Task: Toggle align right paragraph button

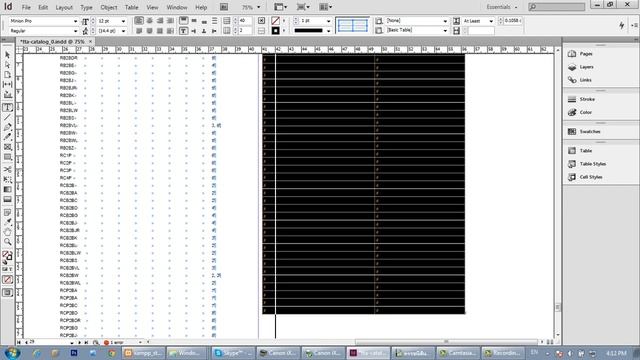Action: tap(160, 20)
